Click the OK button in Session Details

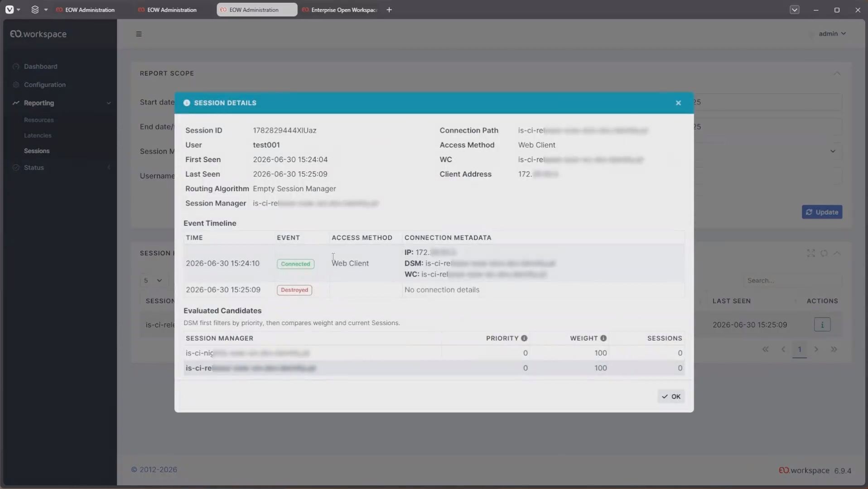pyautogui.click(x=671, y=397)
